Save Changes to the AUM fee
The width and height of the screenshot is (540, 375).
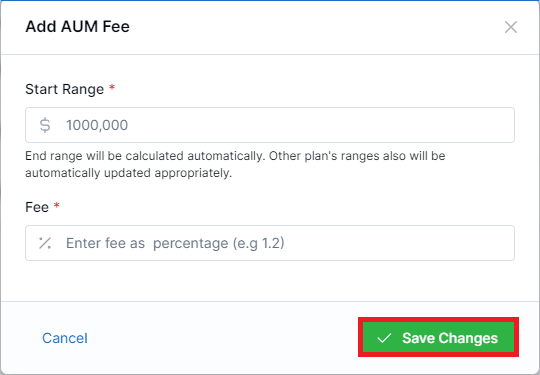[438, 337]
